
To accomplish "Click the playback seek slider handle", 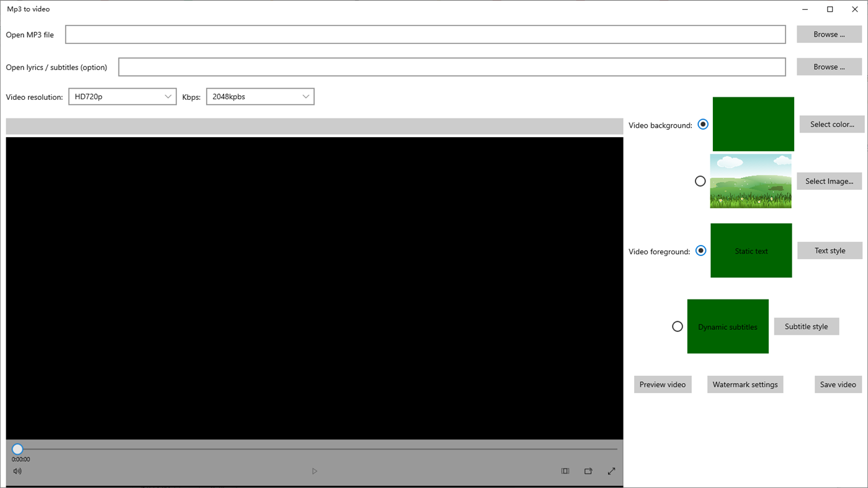I will pyautogui.click(x=17, y=448).
